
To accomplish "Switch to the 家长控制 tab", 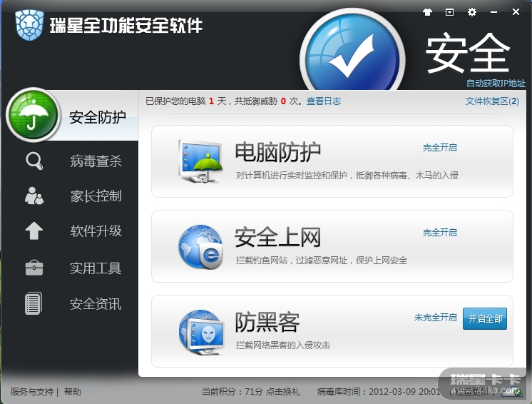I will (x=96, y=196).
